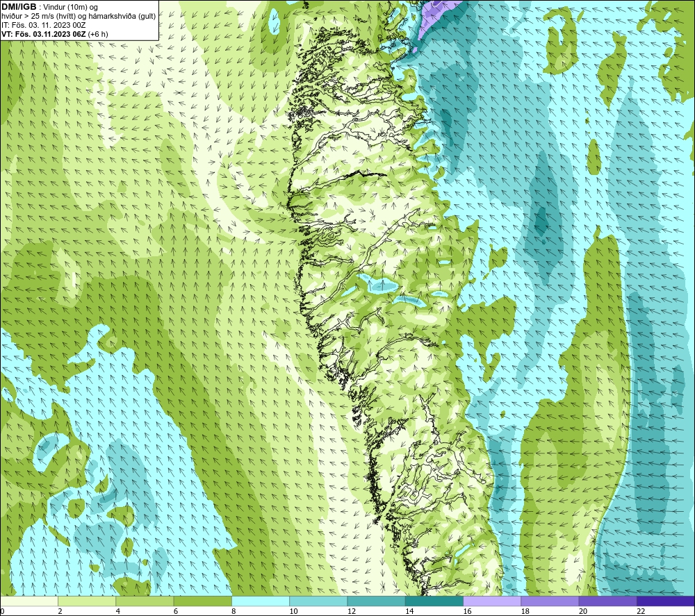
Task: Select the legend color segment between 20 and 22
Action: click(x=607, y=601)
